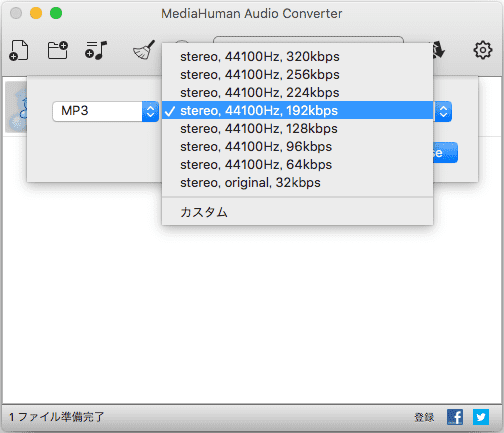
Task: Select the カスタム custom option
Action: tap(297, 212)
